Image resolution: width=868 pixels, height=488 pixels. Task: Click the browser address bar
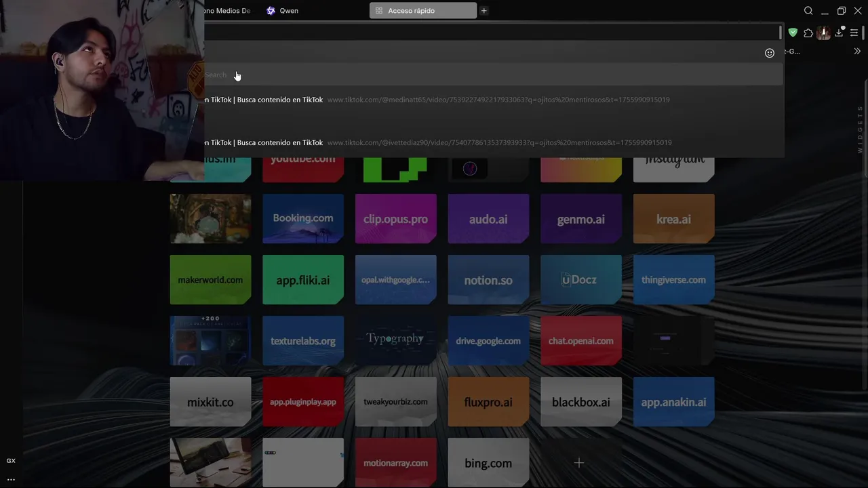tap(493, 32)
